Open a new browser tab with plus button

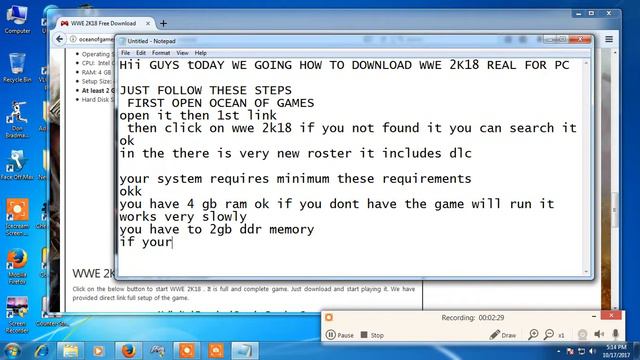click(x=163, y=23)
